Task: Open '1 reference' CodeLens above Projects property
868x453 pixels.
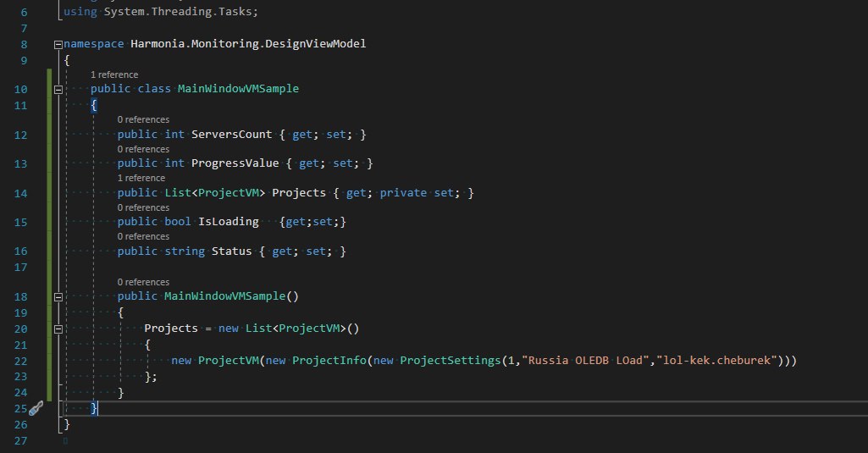Action: pos(141,179)
